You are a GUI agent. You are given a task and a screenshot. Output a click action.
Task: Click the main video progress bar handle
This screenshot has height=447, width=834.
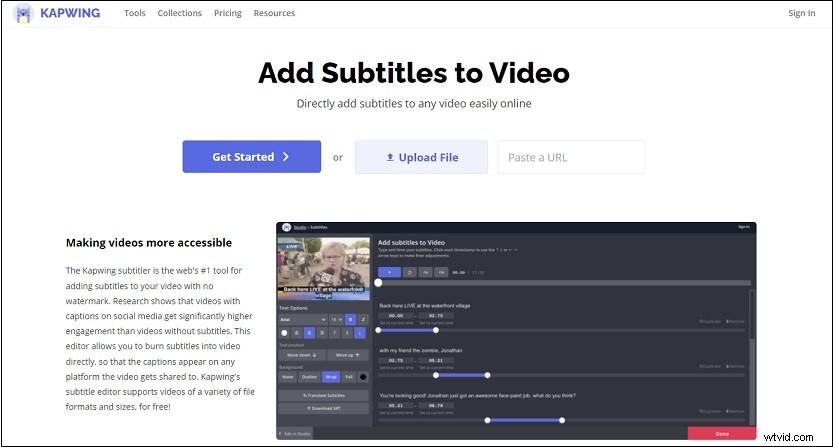click(x=378, y=283)
